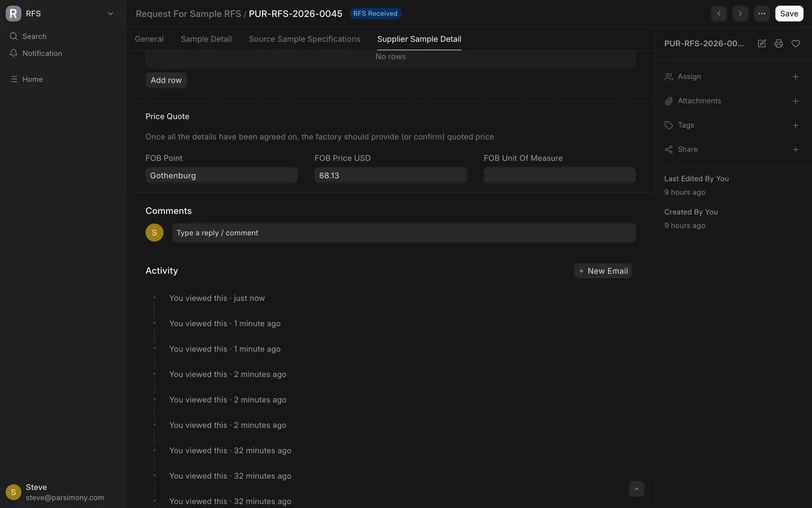
Task: Click the 'Last Edited By You' text
Action: click(x=697, y=178)
